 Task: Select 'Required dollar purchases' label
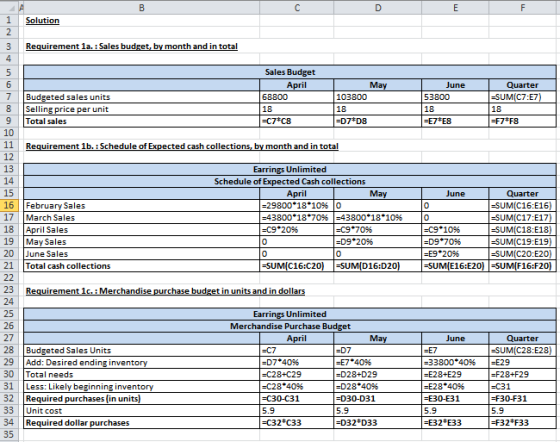(141, 423)
